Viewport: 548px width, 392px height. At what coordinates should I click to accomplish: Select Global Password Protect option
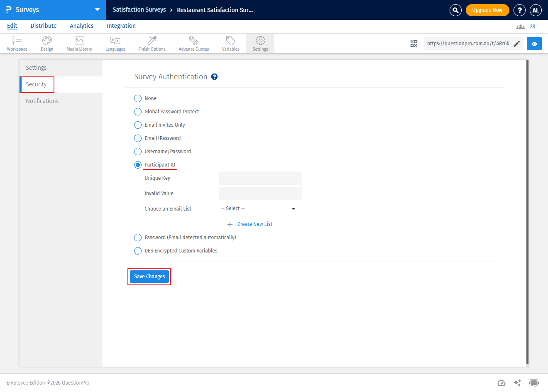pyautogui.click(x=138, y=112)
